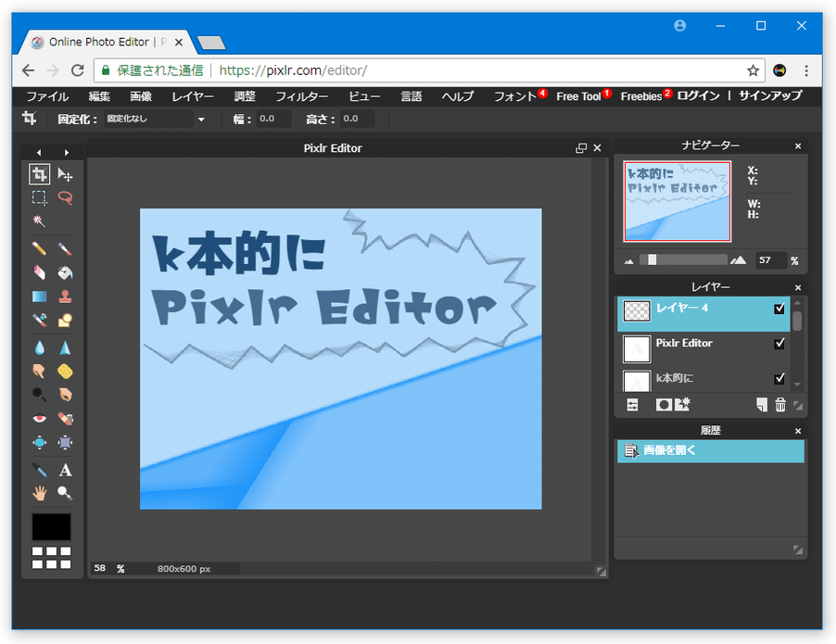836x644 pixels.
Task: Pick the red Lasso tool
Action: pos(65,197)
